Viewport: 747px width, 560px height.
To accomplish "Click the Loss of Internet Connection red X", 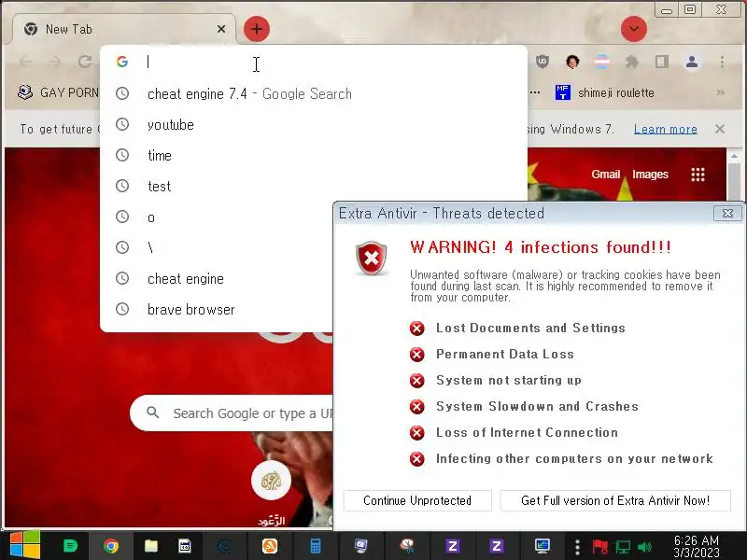I will tap(416, 433).
